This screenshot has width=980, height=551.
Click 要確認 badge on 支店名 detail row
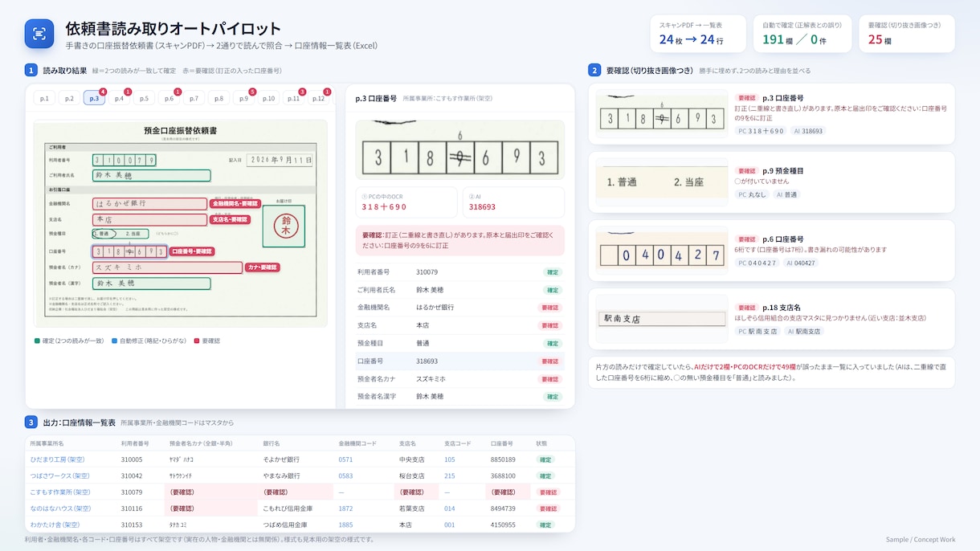pyautogui.click(x=549, y=325)
